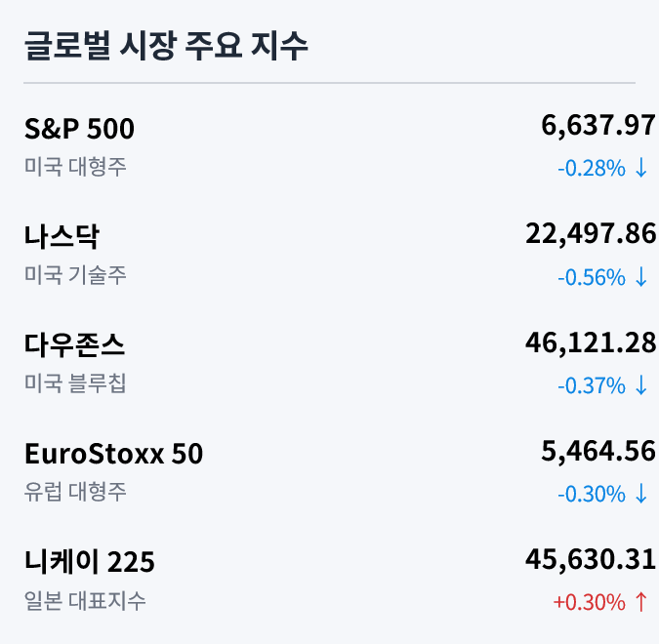Click the 다우존스 value 46,121.28
The width and height of the screenshot is (659, 644).
(x=590, y=342)
